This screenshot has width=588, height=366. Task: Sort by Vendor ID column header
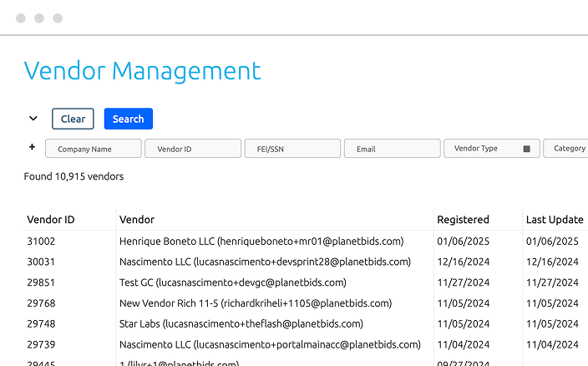(x=51, y=220)
